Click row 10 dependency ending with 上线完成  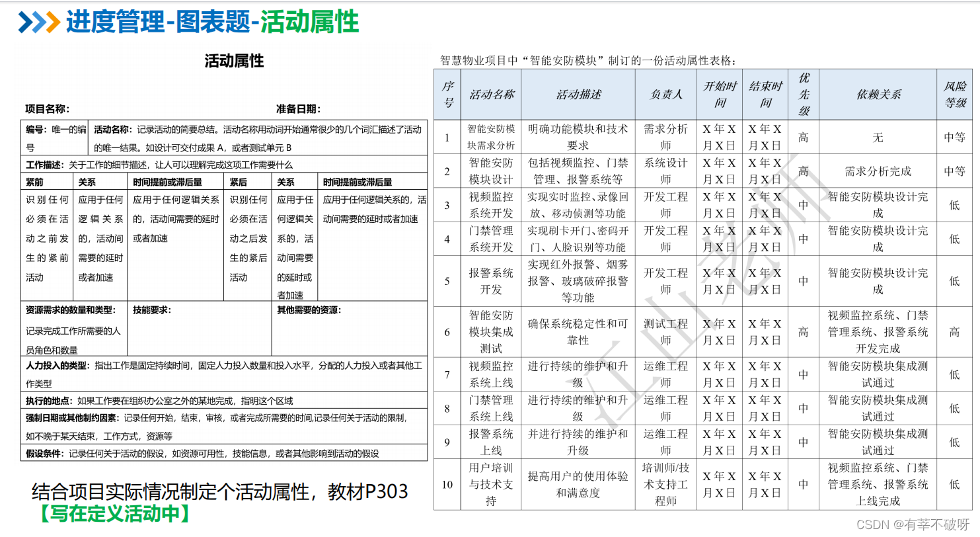pyautogui.click(x=878, y=484)
